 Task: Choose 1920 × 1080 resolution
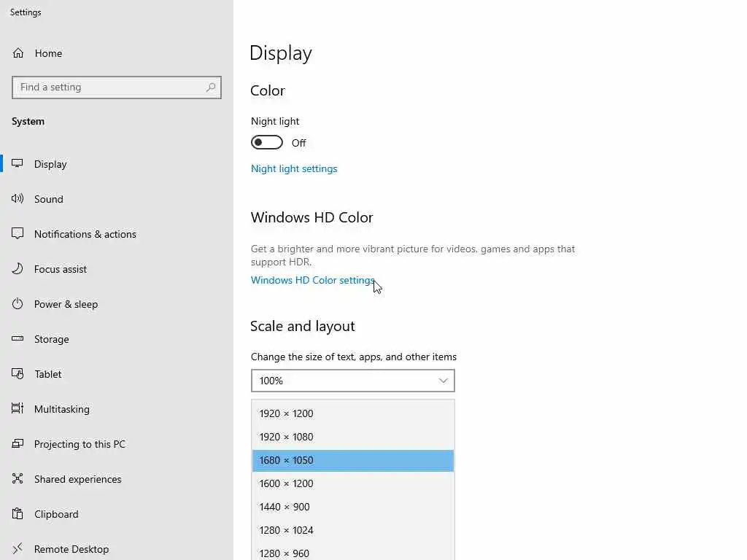coord(353,437)
